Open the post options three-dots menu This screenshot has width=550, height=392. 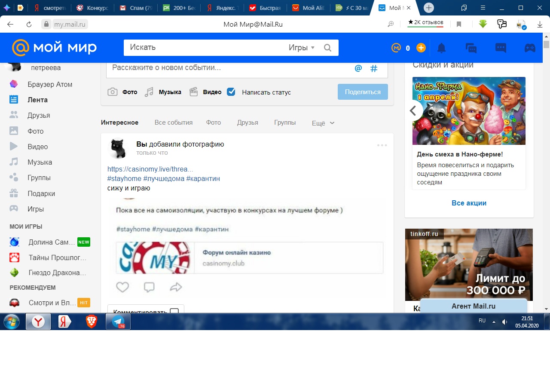(382, 145)
